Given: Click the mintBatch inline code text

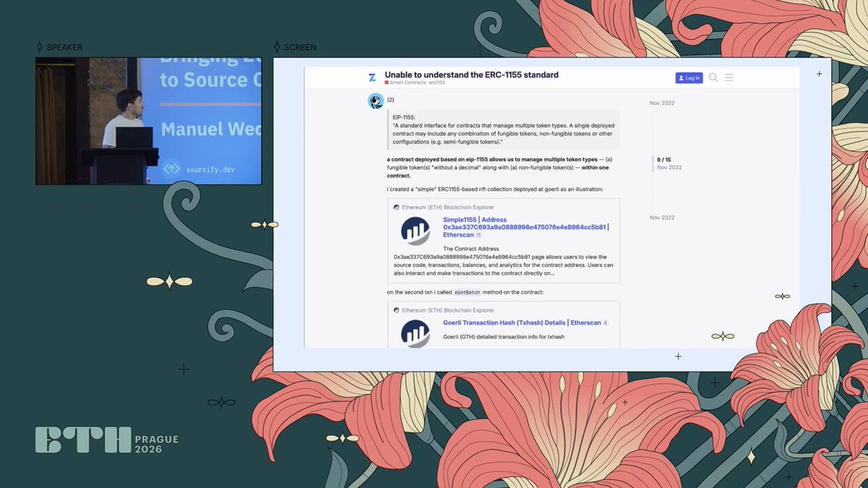Looking at the screenshot, I should pyautogui.click(x=467, y=292).
